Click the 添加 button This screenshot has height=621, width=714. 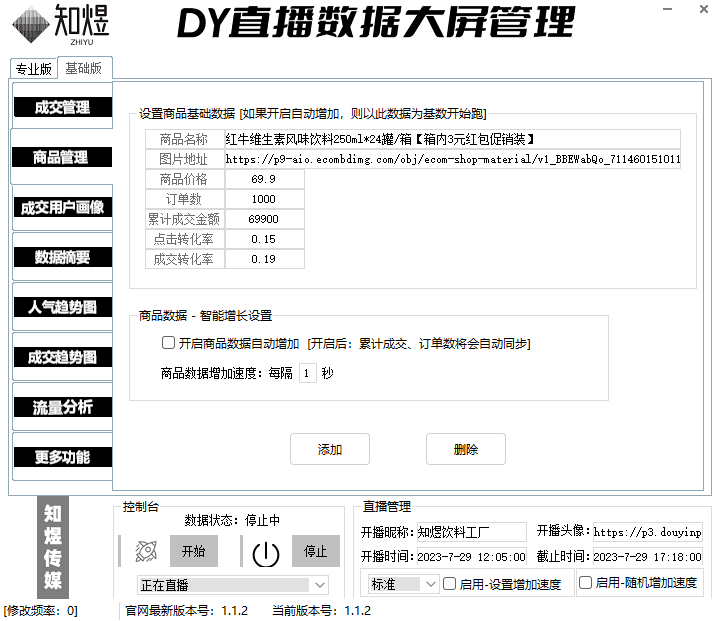330,449
